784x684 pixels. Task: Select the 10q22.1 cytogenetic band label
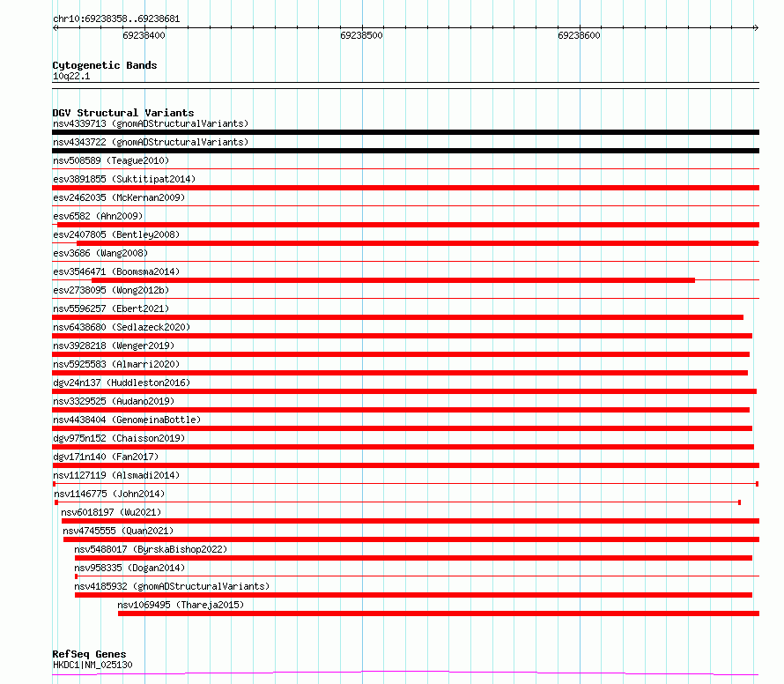click(71, 76)
